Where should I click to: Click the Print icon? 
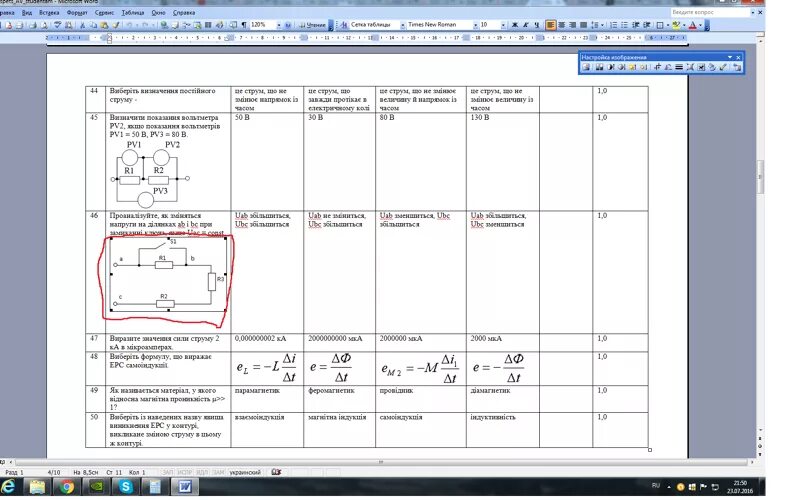33,24
